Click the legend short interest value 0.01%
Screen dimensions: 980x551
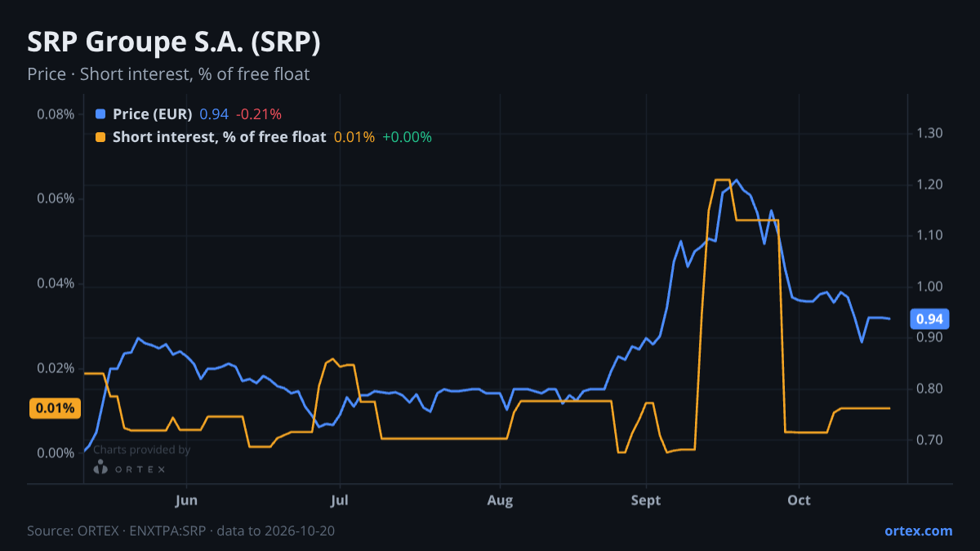(354, 137)
